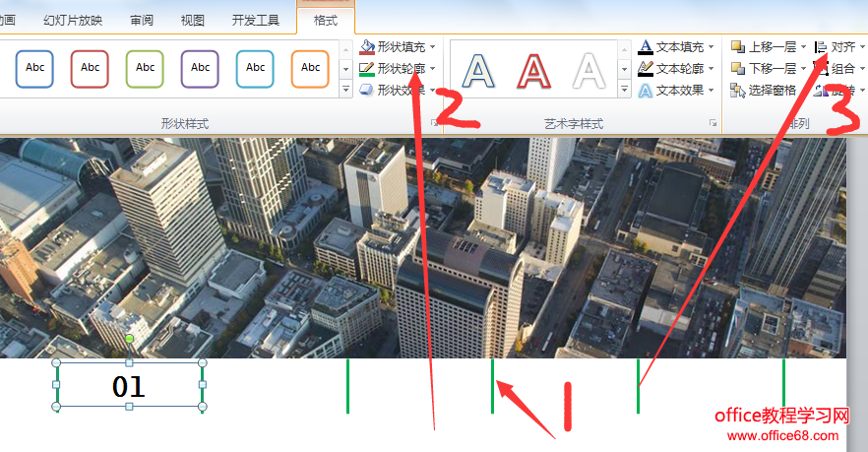The height and width of the screenshot is (452, 868).
Task: Open the 形状填充 dropdown arrow
Action: pyautogui.click(x=432, y=47)
